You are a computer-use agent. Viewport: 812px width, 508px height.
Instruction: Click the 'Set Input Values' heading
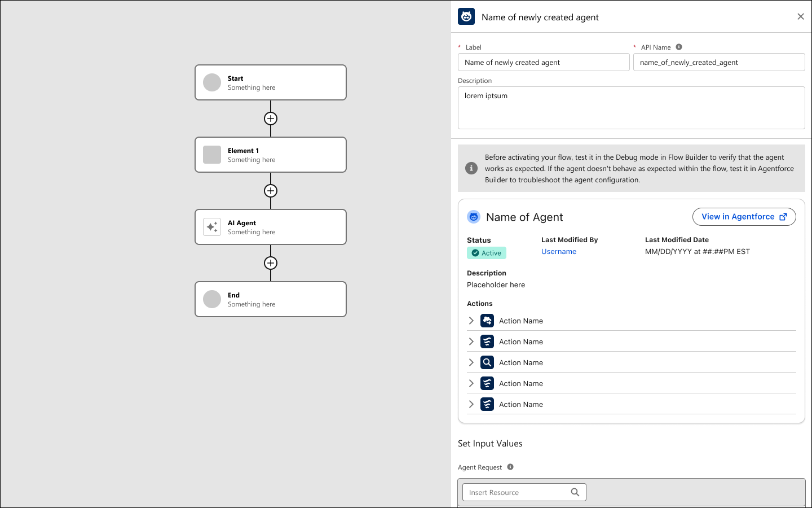point(490,444)
